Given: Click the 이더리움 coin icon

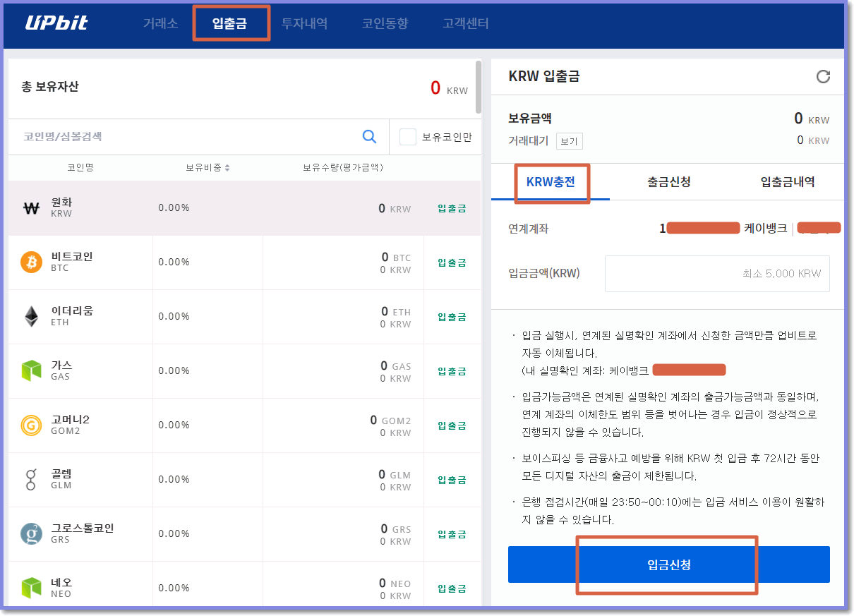Looking at the screenshot, I should tap(31, 316).
